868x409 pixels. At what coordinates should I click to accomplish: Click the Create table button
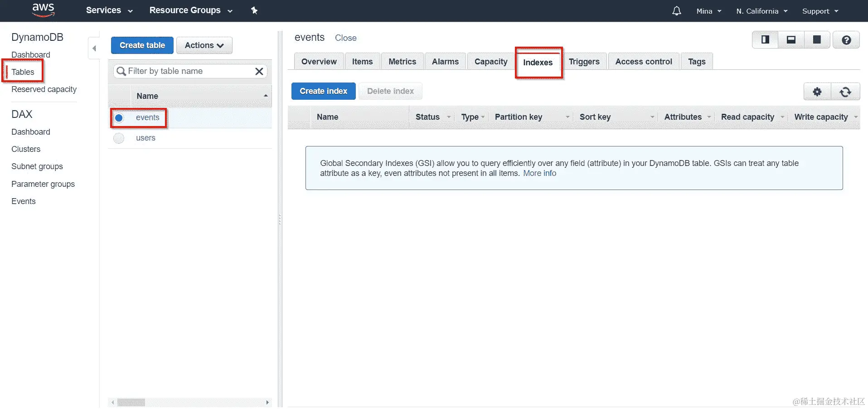(x=142, y=45)
